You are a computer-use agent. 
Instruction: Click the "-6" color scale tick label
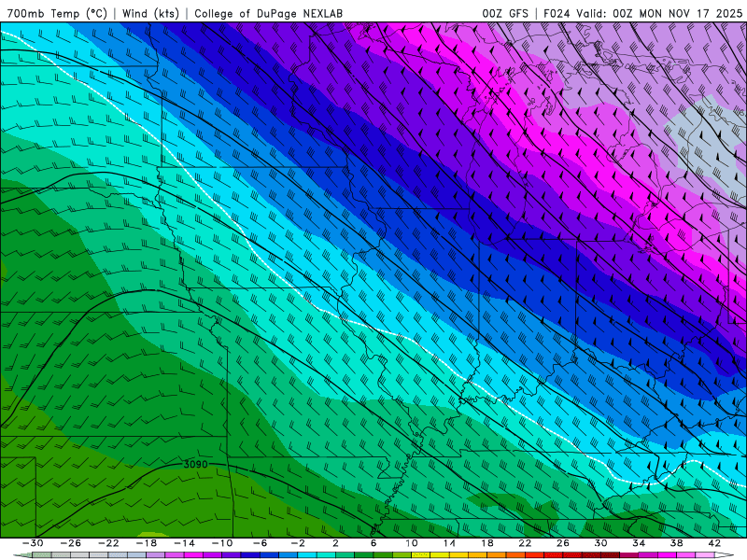click(260, 543)
